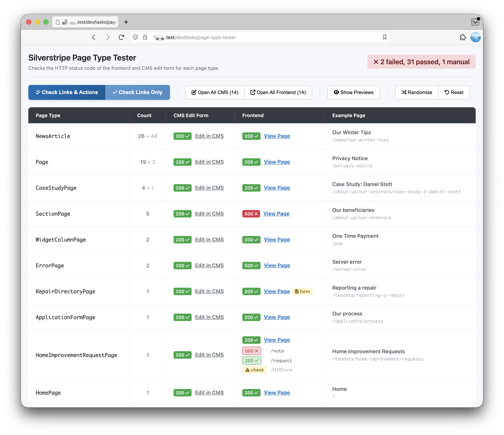Click the check warning badge for /HIRForm
This screenshot has width=504, height=435.
click(254, 370)
